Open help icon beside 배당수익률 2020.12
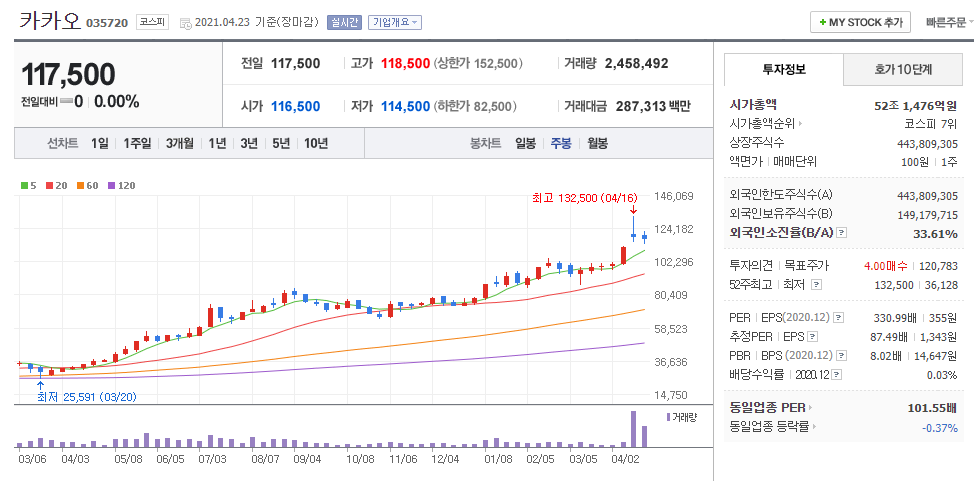This screenshot has height=481, width=978. pyautogui.click(x=836, y=375)
